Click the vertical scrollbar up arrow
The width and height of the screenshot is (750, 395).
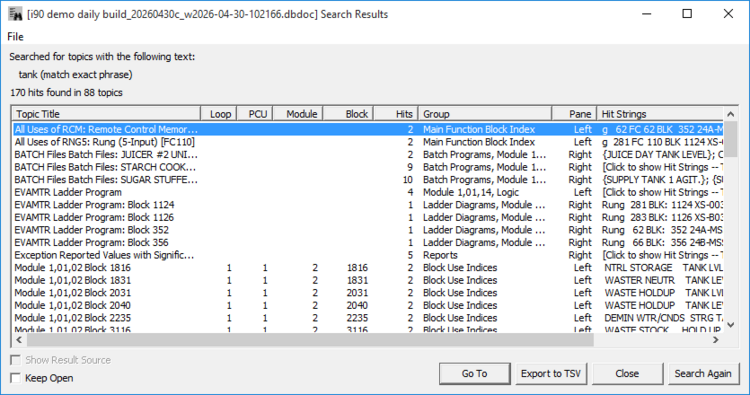[730, 114]
